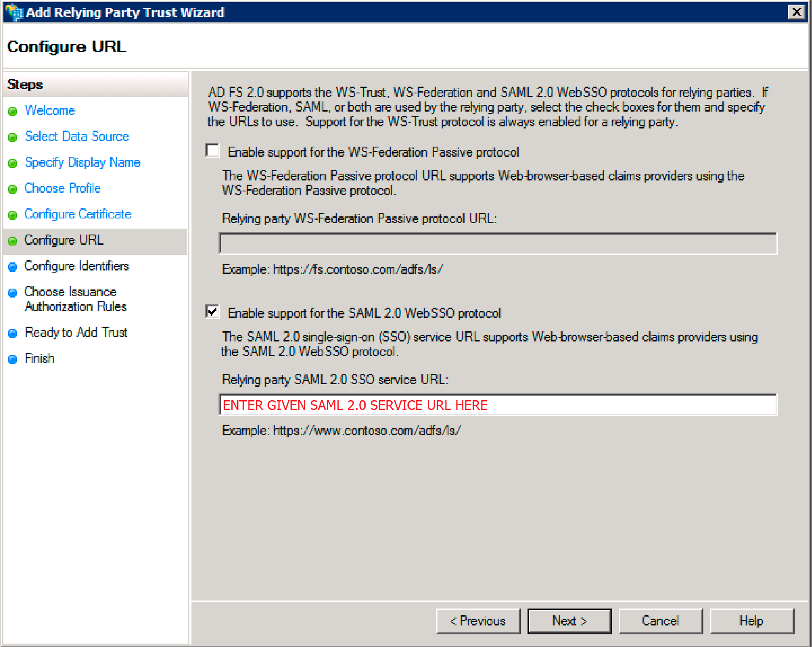This screenshot has width=812, height=647.
Task: Click the SAML 2.0 SSO service URL field
Action: click(x=498, y=405)
